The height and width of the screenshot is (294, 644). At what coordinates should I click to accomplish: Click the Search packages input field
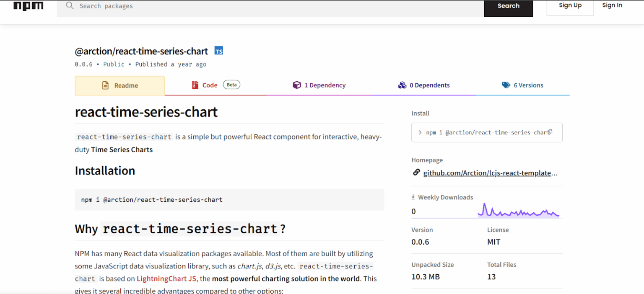210,6
